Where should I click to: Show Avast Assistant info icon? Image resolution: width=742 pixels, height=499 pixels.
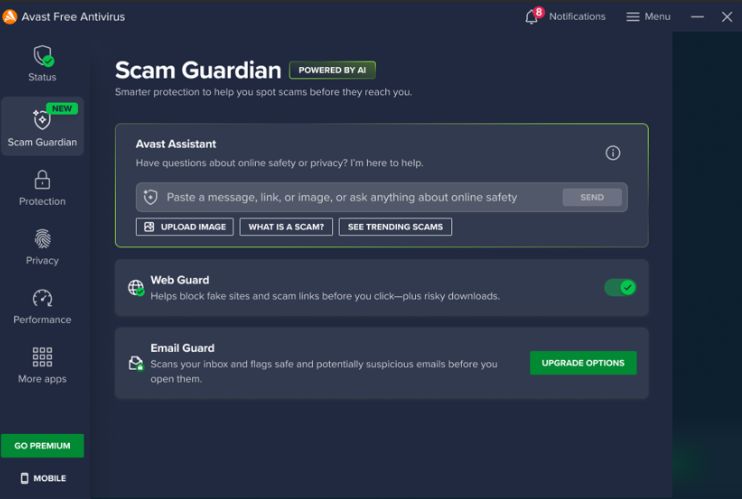[613, 153]
